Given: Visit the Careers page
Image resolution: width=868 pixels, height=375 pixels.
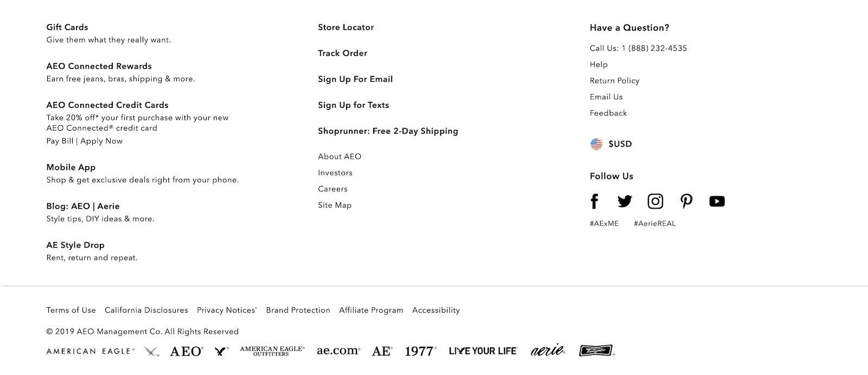Looking at the screenshot, I should pyautogui.click(x=333, y=189).
